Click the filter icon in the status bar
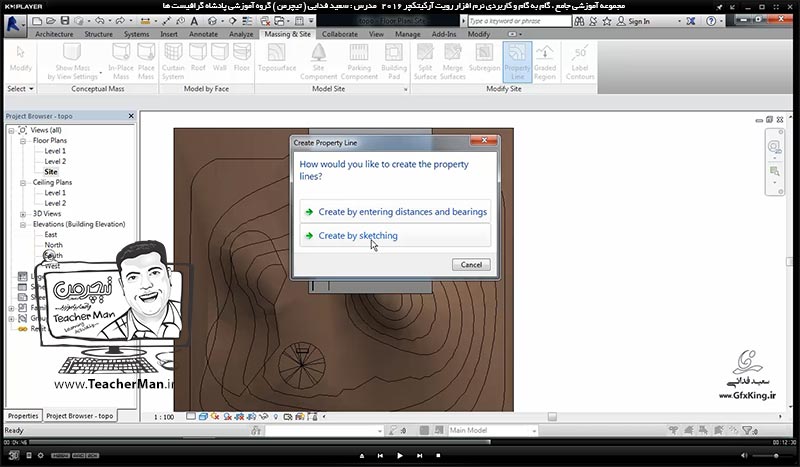 tap(749, 430)
